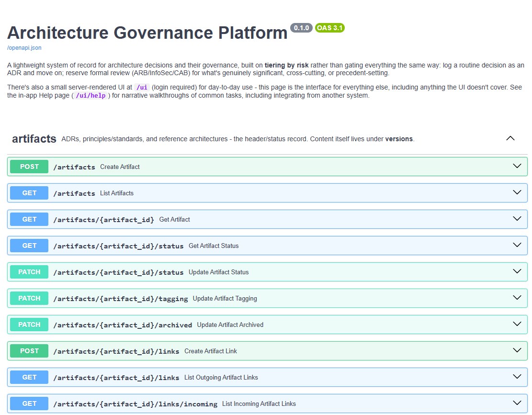Collapse the artifacts section chevron

[x=510, y=138]
